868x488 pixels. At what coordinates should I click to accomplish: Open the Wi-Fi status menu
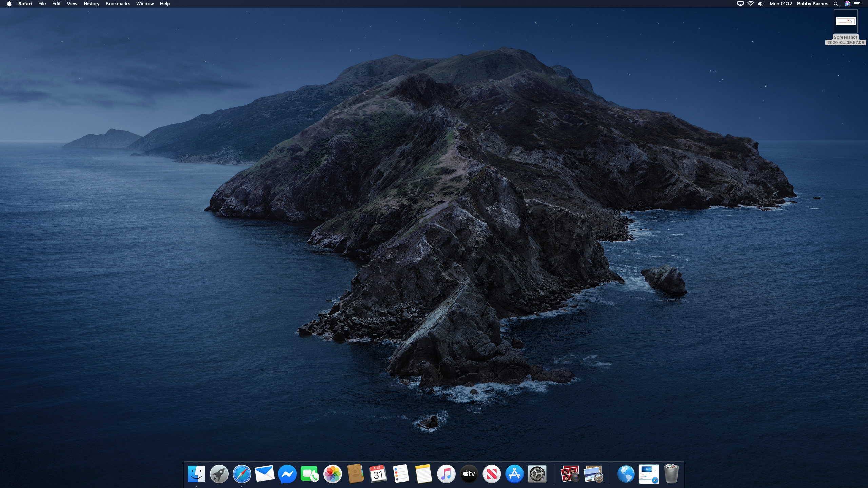751,4
